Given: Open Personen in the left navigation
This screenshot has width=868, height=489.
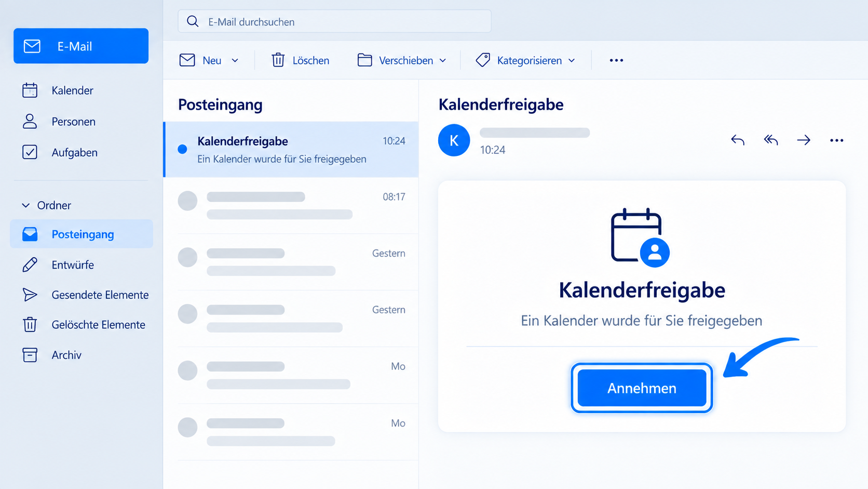Looking at the screenshot, I should [x=59, y=122].
